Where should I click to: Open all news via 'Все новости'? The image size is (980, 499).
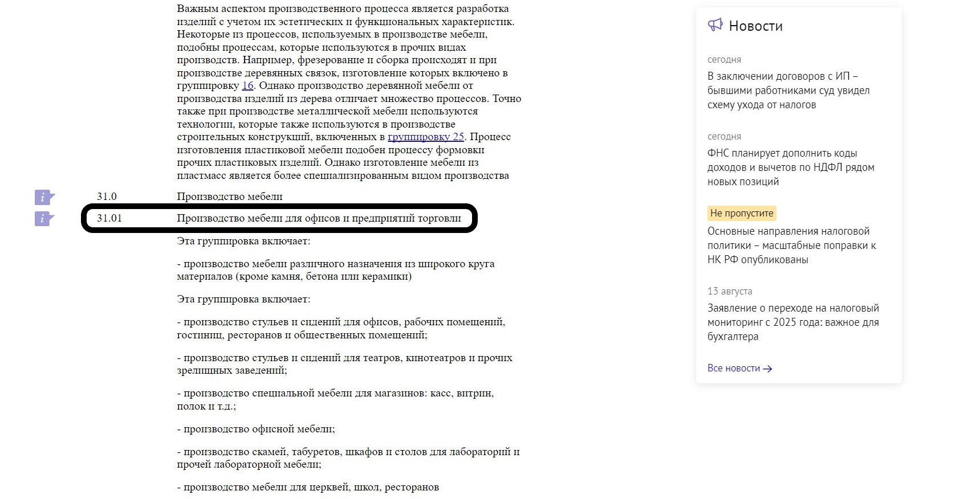(x=733, y=369)
